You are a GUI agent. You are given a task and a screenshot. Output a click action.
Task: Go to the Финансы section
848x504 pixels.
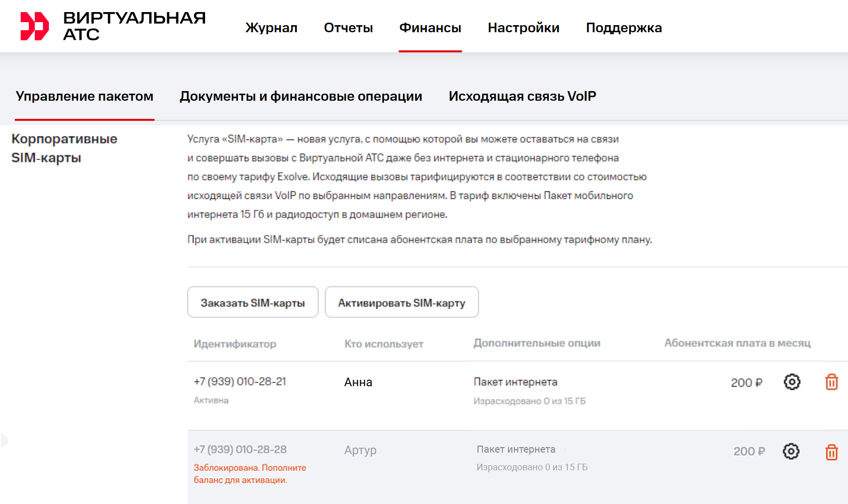click(430, 28)
